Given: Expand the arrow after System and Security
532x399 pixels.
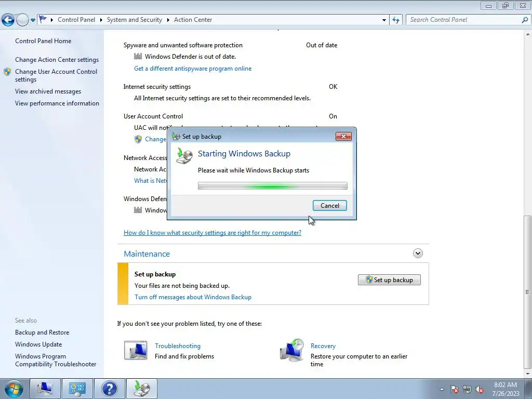Looking at the screenshot, I should (168, 20).
